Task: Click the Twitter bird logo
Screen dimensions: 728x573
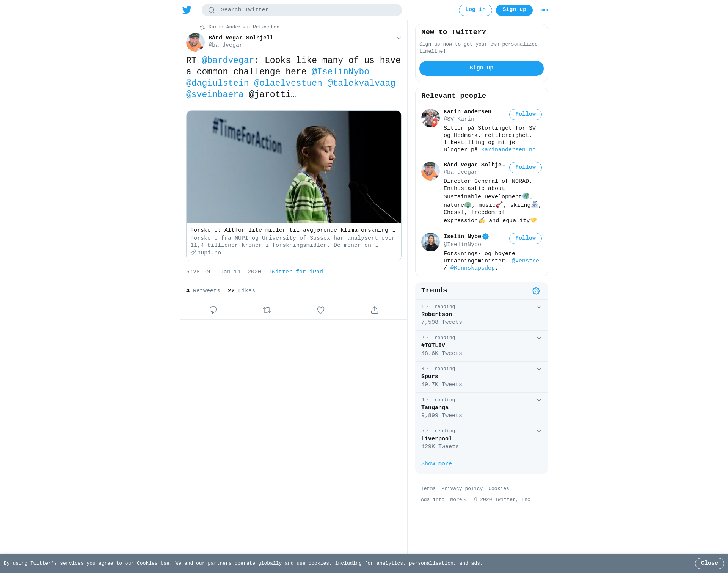Action: point(187,10)
